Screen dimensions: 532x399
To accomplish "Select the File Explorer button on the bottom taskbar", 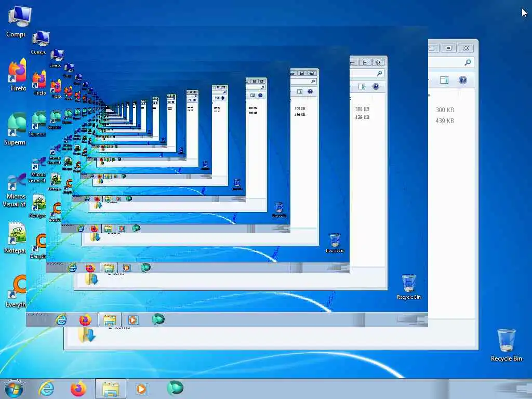I will tap(111, 389).
